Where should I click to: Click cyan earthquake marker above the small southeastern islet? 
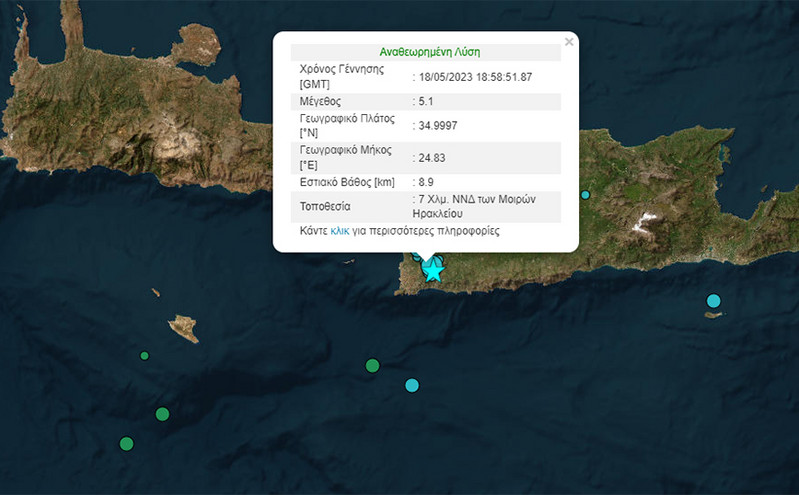pyautogui.click(x=713, y=300)
